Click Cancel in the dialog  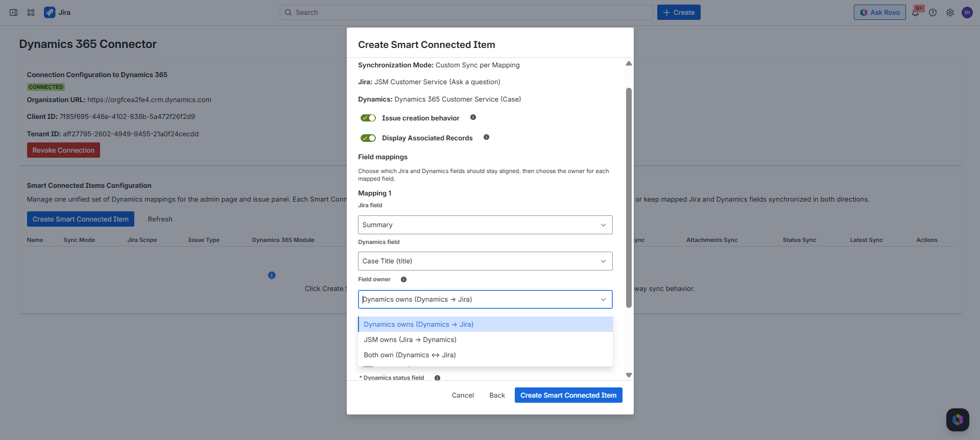(x=463, y=395)
